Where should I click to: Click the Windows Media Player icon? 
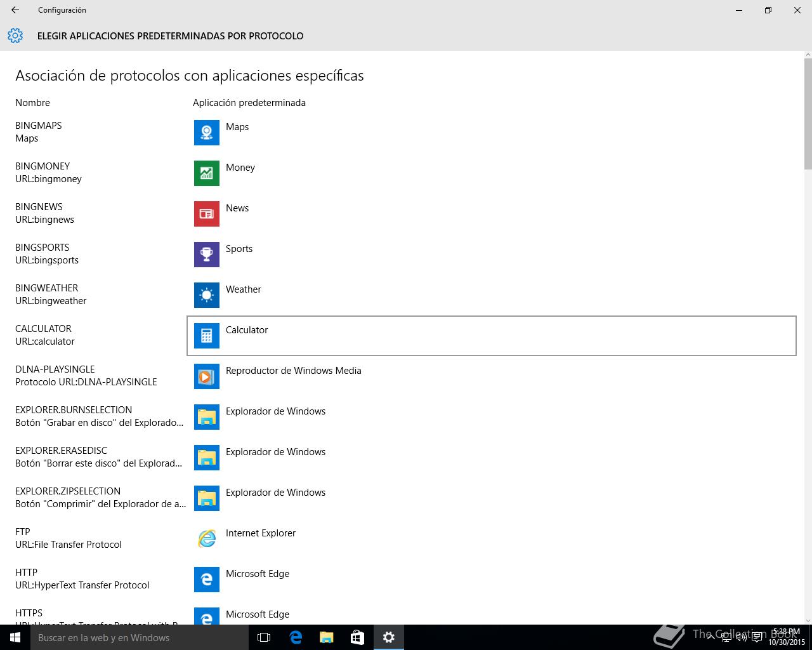coord(207,376)
